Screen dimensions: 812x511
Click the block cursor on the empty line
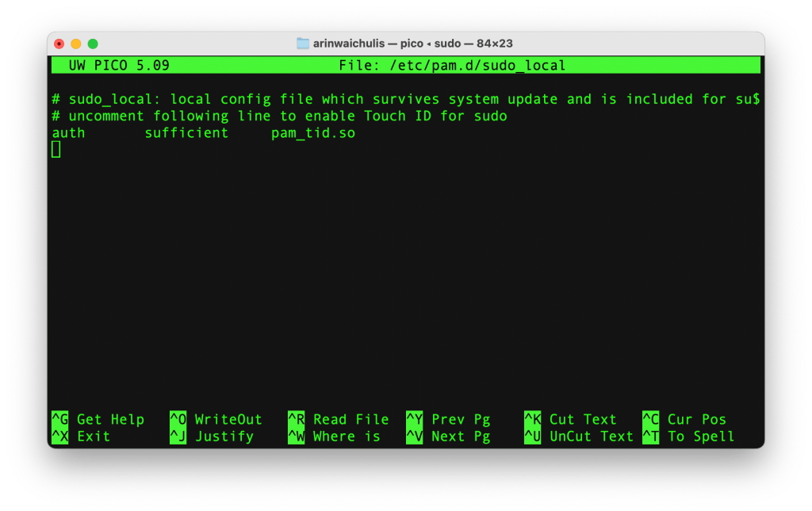56,150
